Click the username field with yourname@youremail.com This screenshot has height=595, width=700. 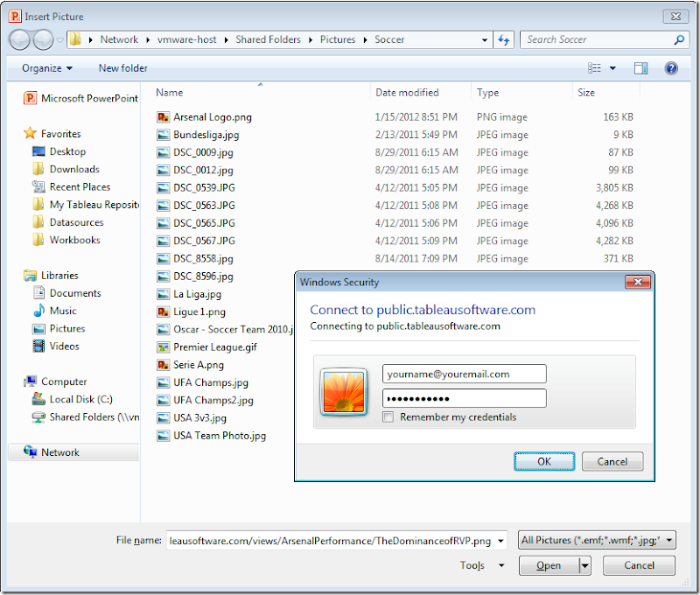click(x=465, y=374)
